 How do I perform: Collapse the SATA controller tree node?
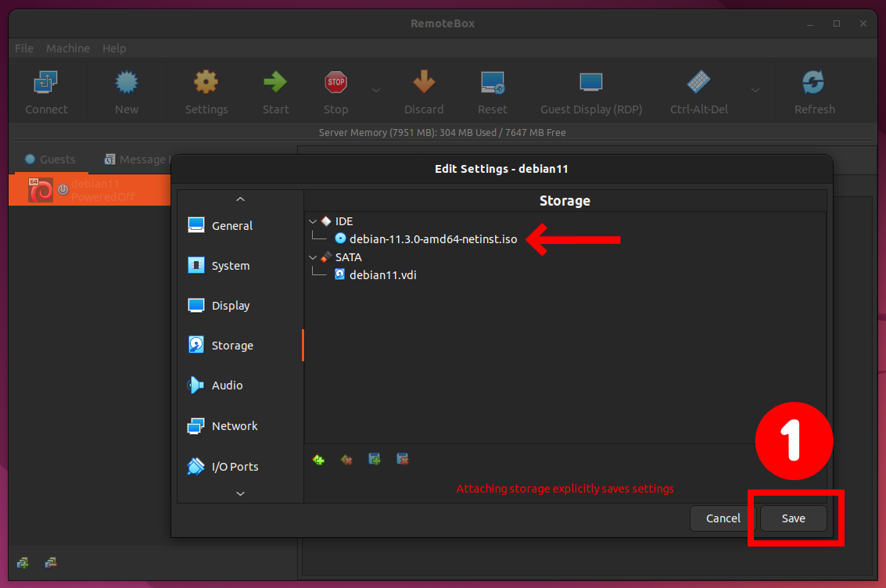313,257
